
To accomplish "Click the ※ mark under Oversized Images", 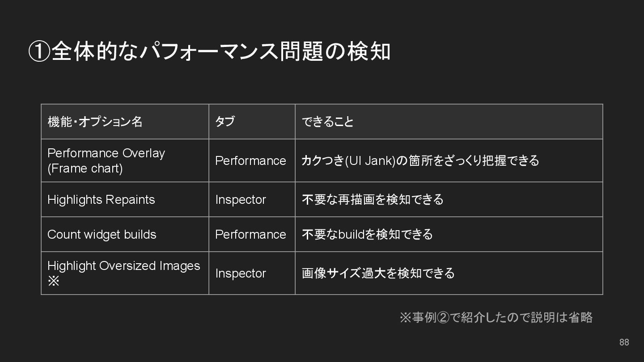I will (x=53, y=282).
